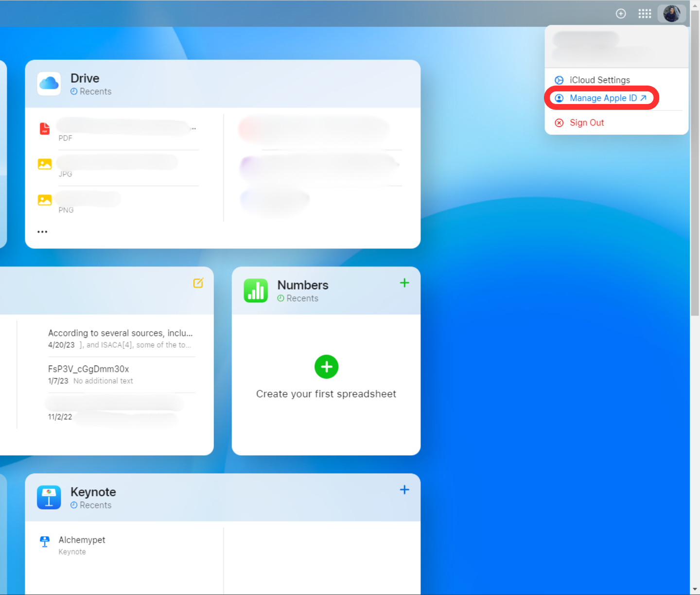Open the PDF file in Drive recents
This screenshot has width=700, height=595.
tap(119, 132)
